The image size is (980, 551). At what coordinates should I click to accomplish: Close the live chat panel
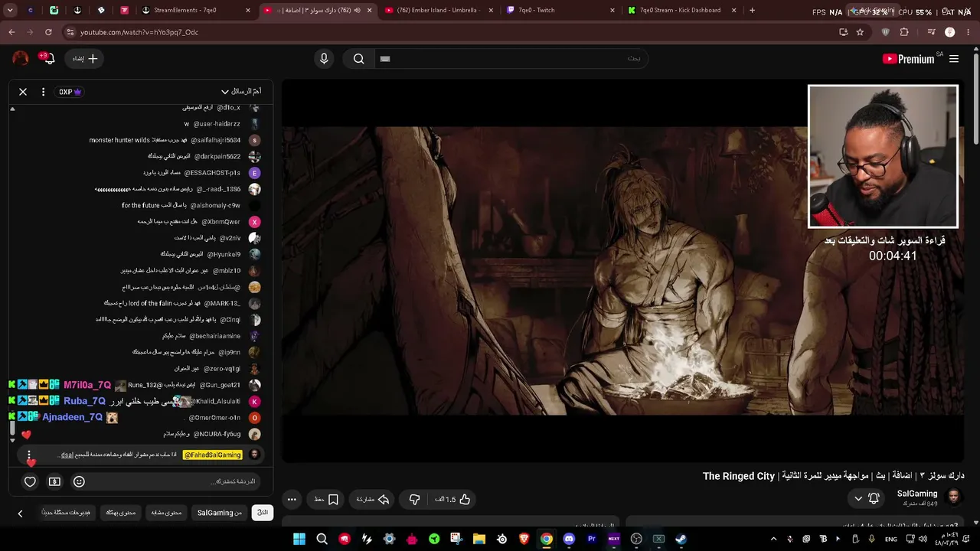23,92
